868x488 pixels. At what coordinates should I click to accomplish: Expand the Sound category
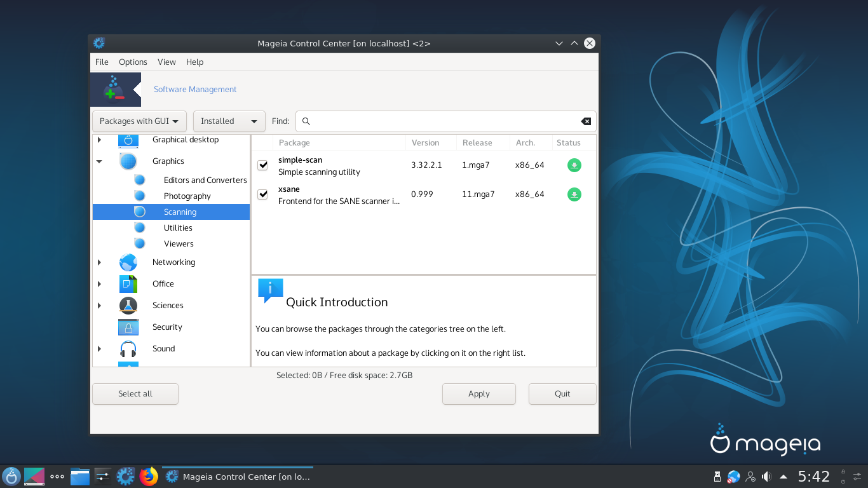[x=99, y=349]
